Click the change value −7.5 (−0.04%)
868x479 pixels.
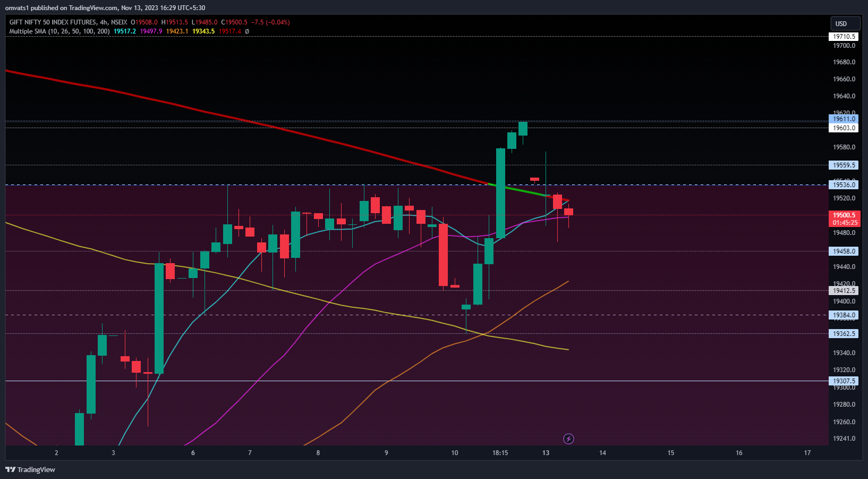point(271,22)
